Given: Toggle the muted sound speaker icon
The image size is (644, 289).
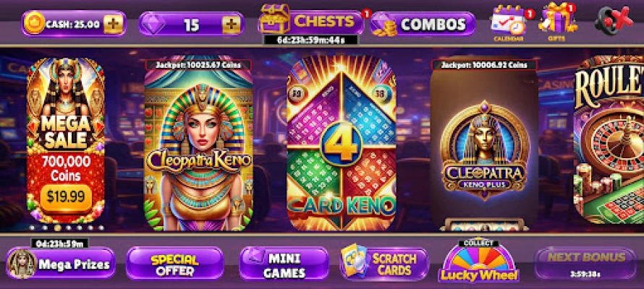Looking at the screenshot, I should tap(614, 20).
